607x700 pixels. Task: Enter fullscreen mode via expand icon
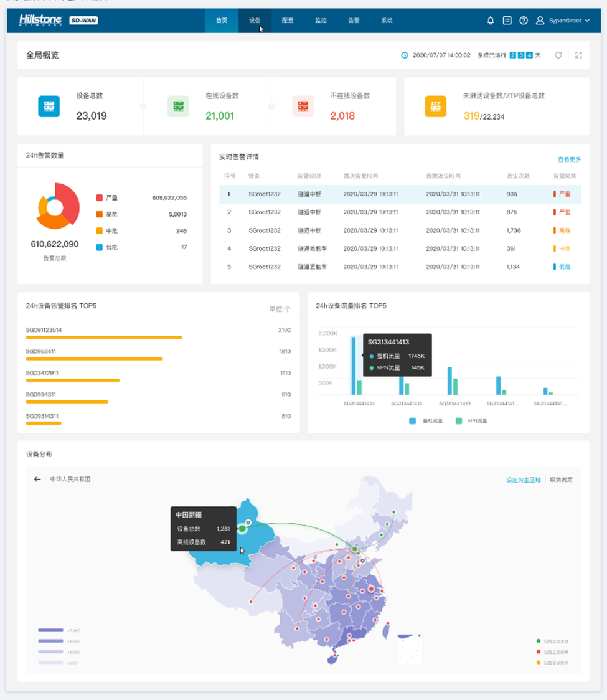578,55
